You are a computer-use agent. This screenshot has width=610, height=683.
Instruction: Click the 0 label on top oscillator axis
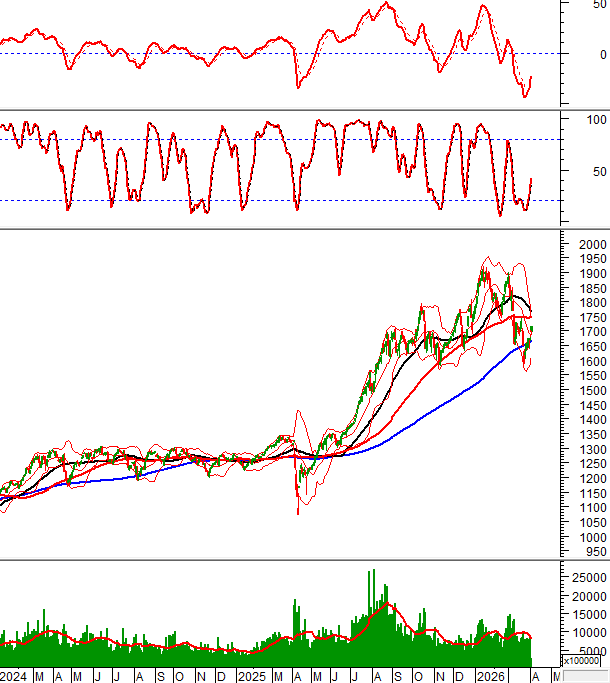(x=599, y=54)
